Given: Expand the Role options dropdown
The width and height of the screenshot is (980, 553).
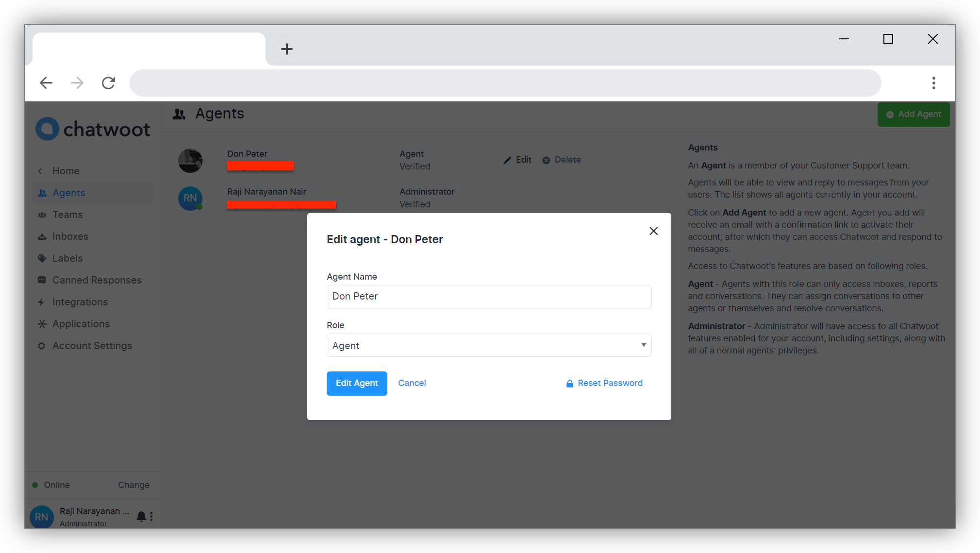Looking at the screenshot, I should coord(643,344).
